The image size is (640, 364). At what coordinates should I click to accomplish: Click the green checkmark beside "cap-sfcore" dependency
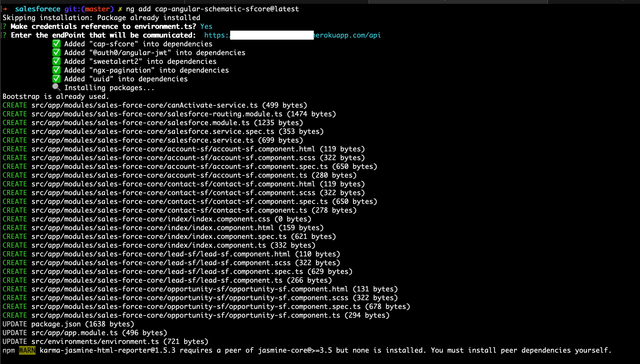coord(56,44)
